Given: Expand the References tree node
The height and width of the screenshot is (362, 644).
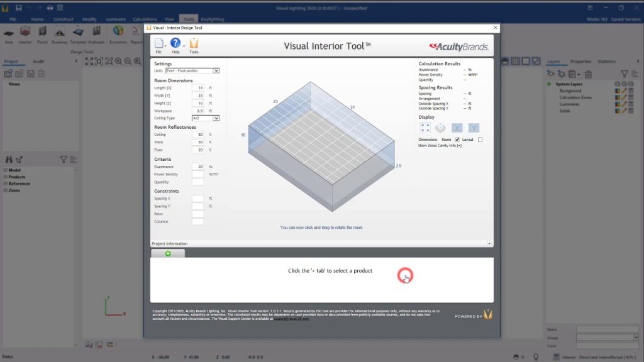Looking at the screenshot, I should tap(5, 184).
